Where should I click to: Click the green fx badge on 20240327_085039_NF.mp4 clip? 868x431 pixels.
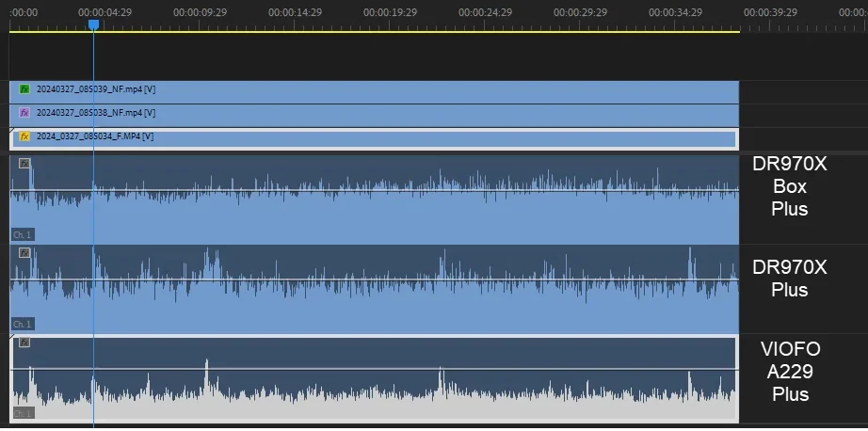tap(24, 89)
